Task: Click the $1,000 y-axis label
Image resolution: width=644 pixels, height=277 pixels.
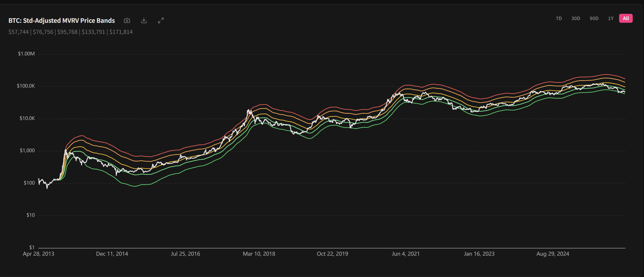Action: tap(27, 150)
